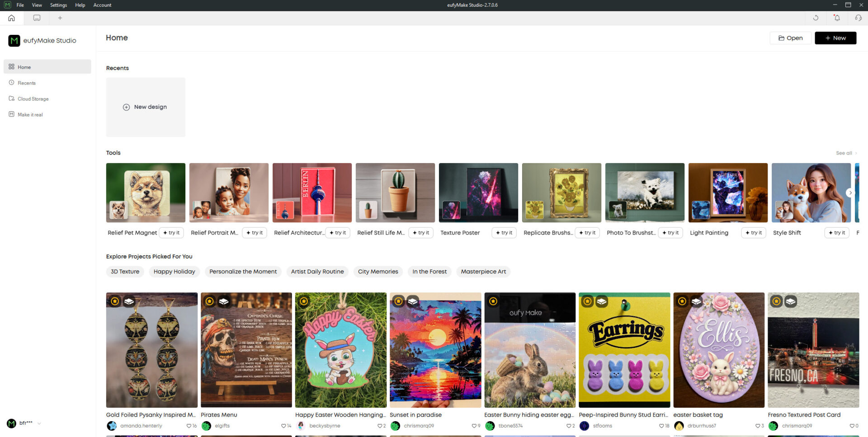Expand See all tools

point(845,153)
